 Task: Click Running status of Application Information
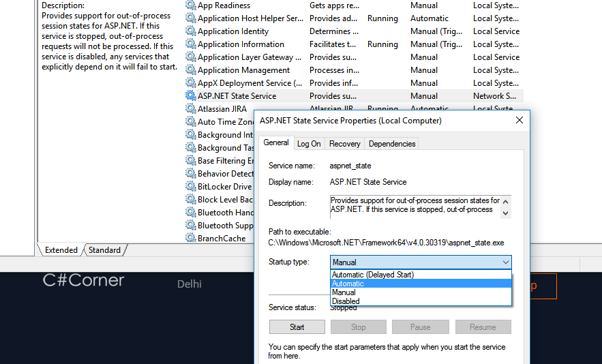[x=382, y=44]
